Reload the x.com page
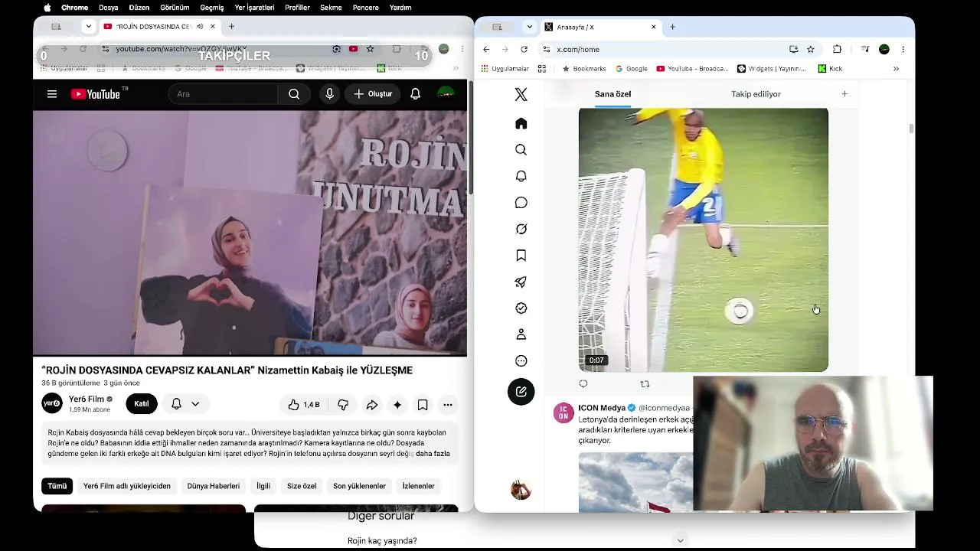The image size is (980, 551). coord(524,49)
